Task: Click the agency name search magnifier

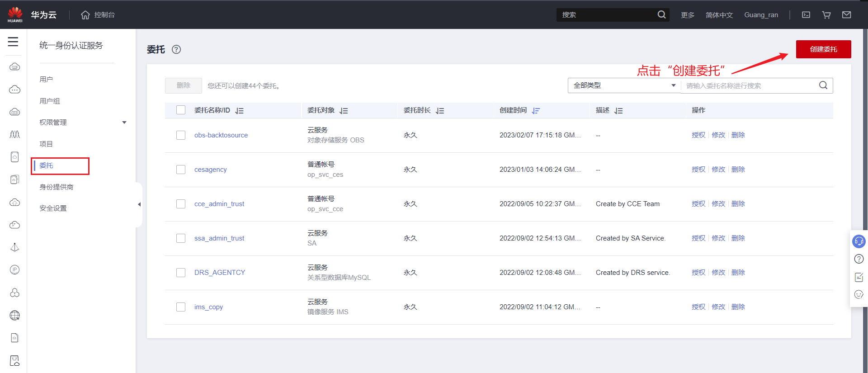Action: [x=823, y=85]
